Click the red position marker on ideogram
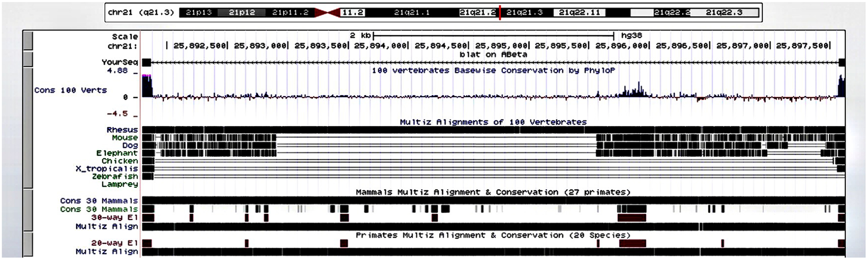The height and width of the screenshot is (260, 868). pos(500,13)
